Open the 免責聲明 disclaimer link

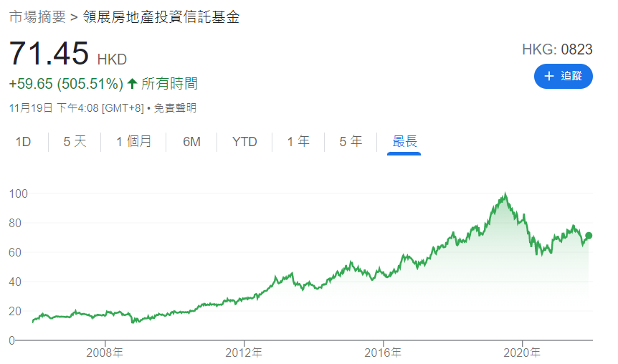click(x=175, y=108)
